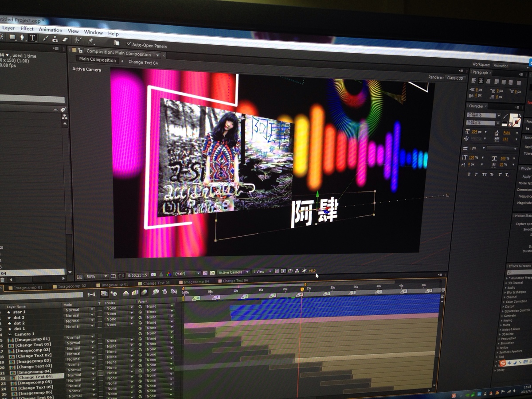Click the Change Text 04 breadcrumb
This screenshot has height=399, width=532.
143,63
